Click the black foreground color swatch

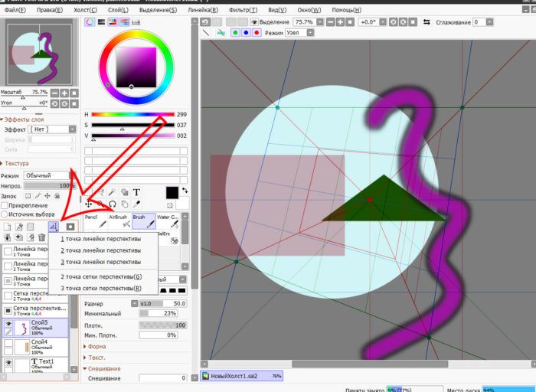tap(172, 193)
